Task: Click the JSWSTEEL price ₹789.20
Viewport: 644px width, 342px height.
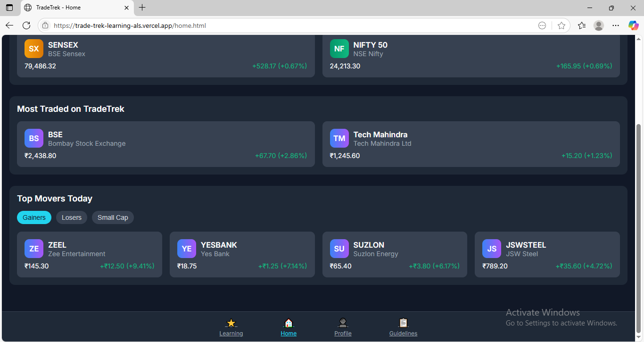Action: pos(495,266)
